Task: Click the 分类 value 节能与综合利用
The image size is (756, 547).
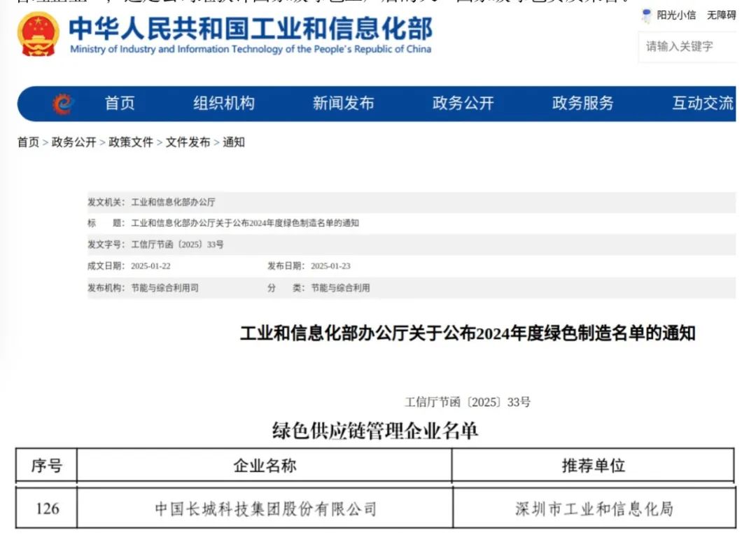Action: click(340, 288)
